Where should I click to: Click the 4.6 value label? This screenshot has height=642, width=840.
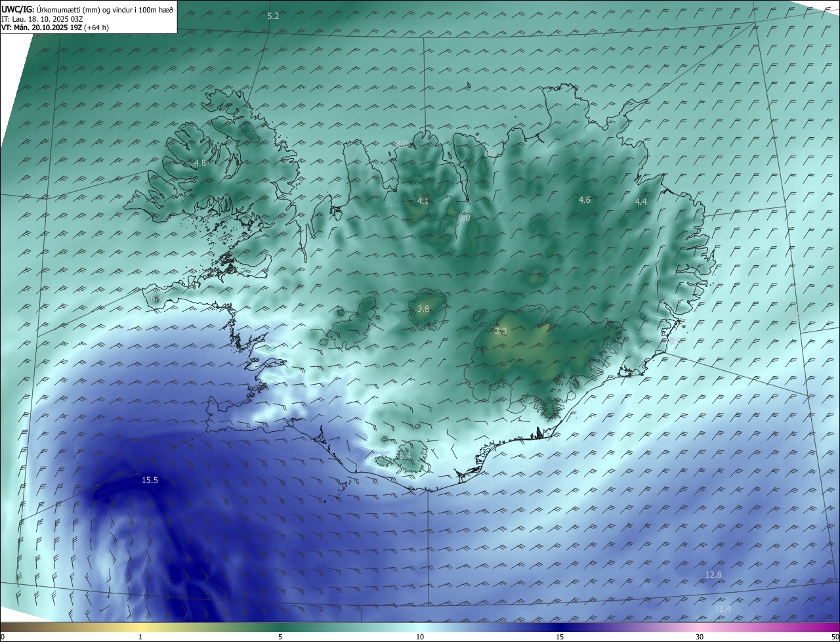tap(585, 200)
